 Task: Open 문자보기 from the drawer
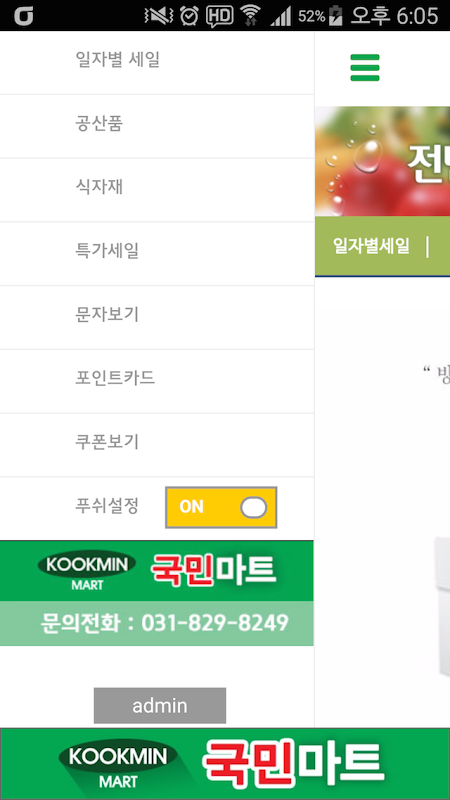click(x=157, y=317)
